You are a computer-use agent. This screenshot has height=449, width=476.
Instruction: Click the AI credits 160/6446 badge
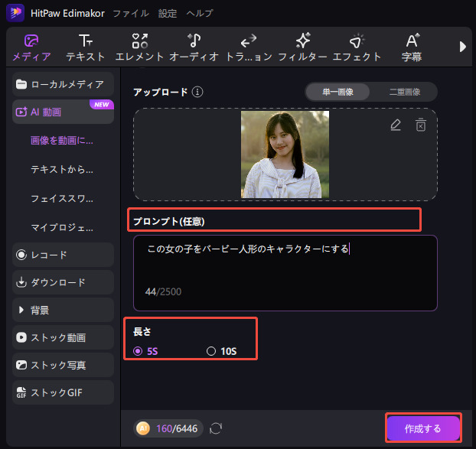(168, 428)
